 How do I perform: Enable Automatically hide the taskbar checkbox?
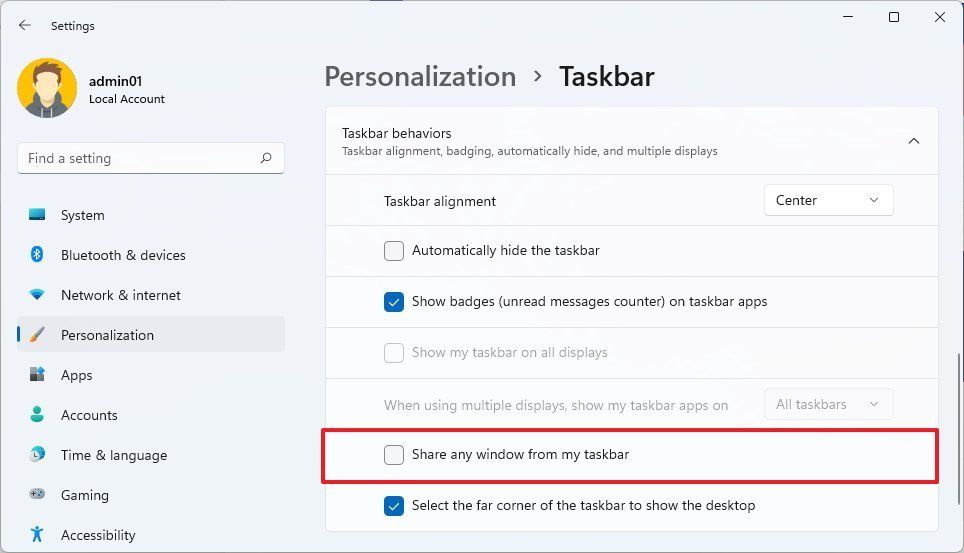(394, 251)
